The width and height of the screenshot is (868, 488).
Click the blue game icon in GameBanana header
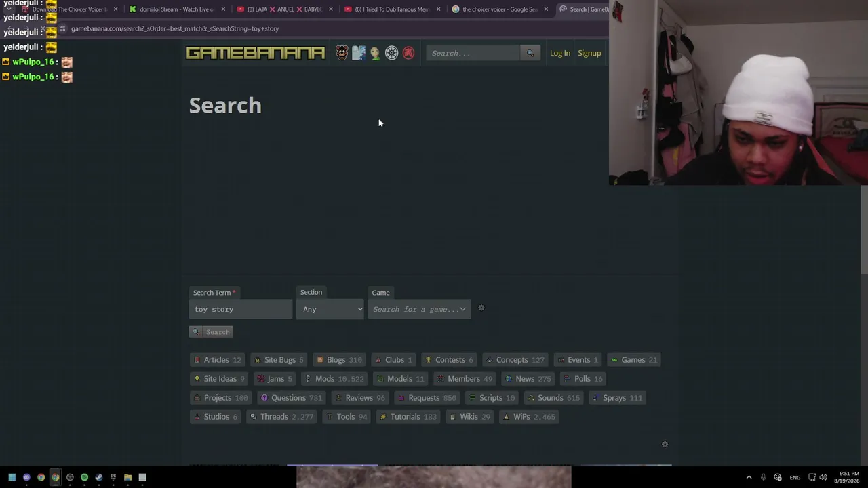(x=359, y=53)
